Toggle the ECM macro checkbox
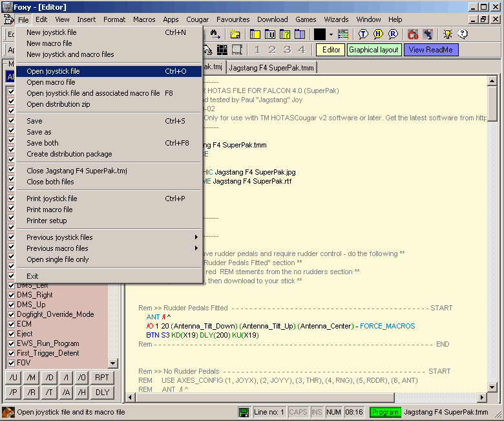504x421 pixels. click(x=11, y=324)
